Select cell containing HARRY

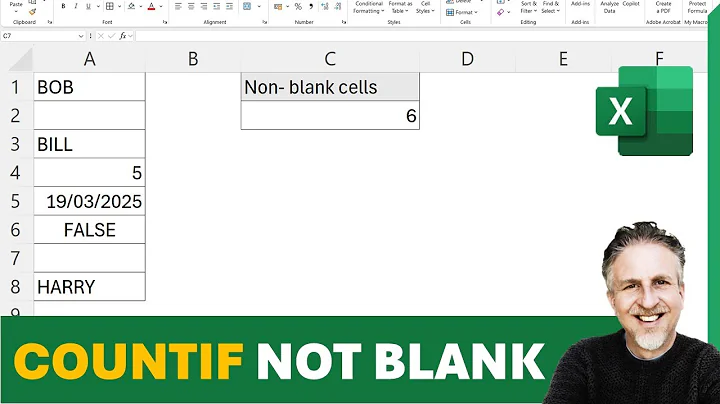(x=90, y=286)
